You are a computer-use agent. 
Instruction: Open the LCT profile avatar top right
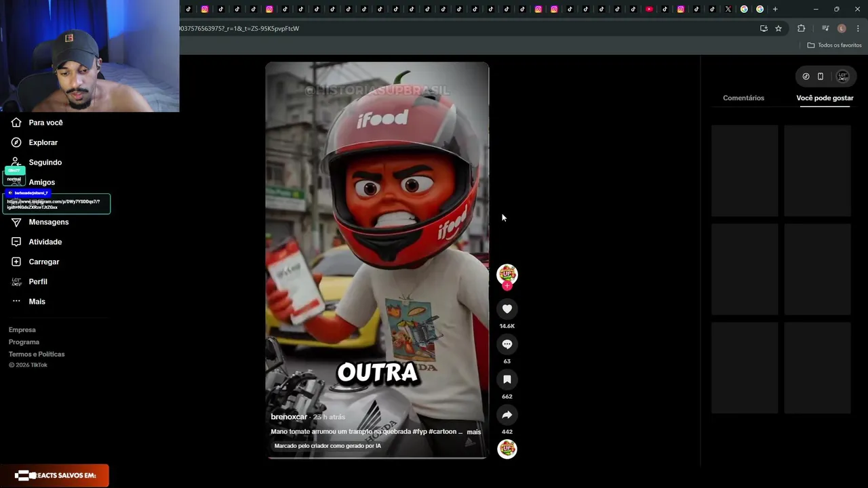(843, 77)
